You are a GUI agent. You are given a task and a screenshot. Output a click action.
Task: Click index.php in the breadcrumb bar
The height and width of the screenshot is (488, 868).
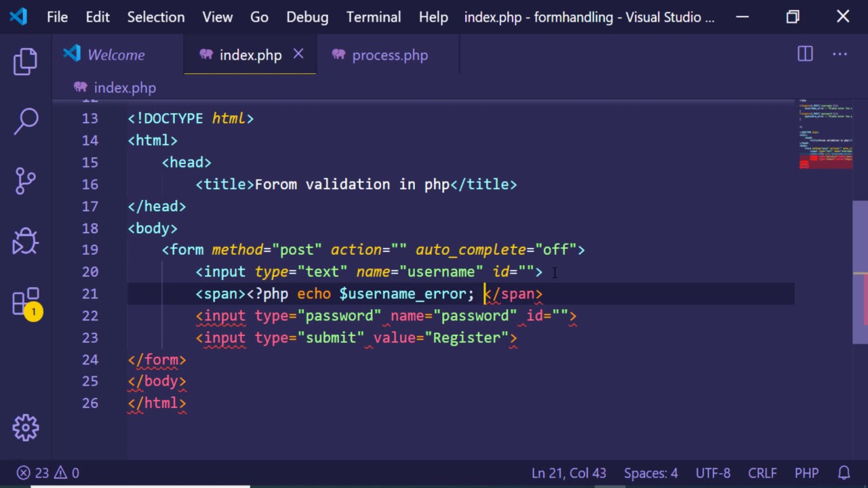(x=124, y=88)
